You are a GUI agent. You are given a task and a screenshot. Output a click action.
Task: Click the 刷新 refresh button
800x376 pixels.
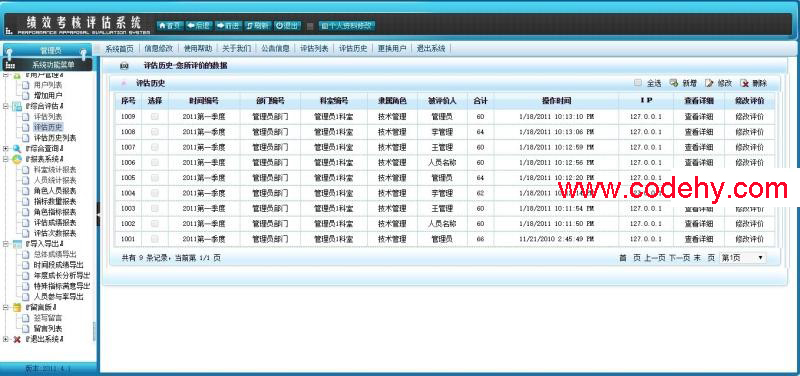point(258,25)
